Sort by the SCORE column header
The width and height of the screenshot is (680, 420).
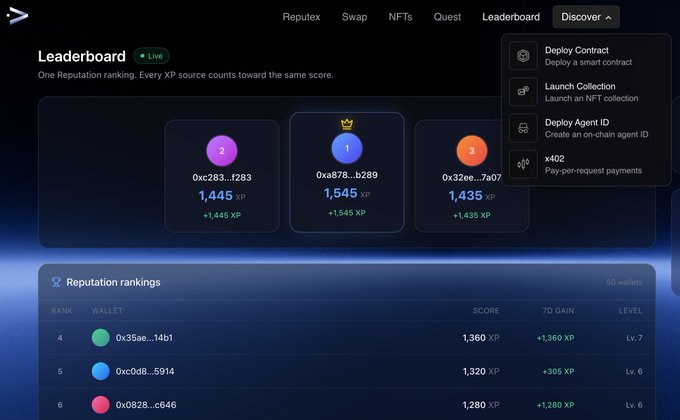click(x=486, y=311)
